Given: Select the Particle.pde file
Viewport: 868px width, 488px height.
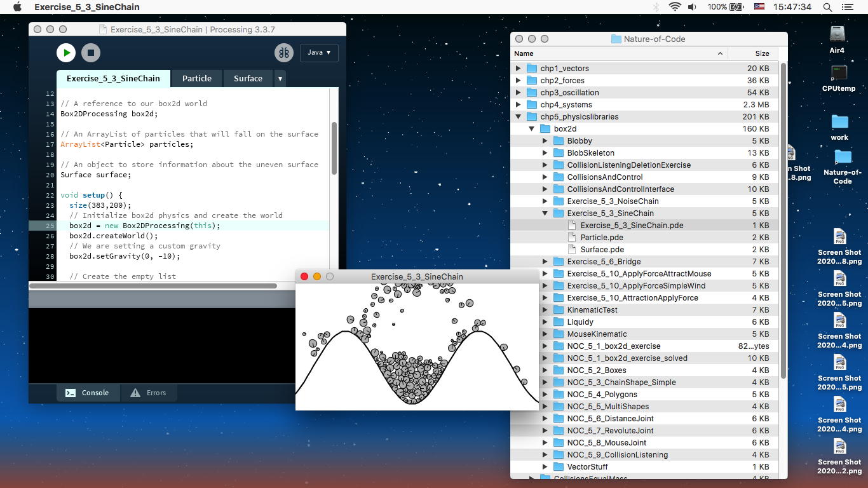Looking at the screenshot, I should (601, 237).
